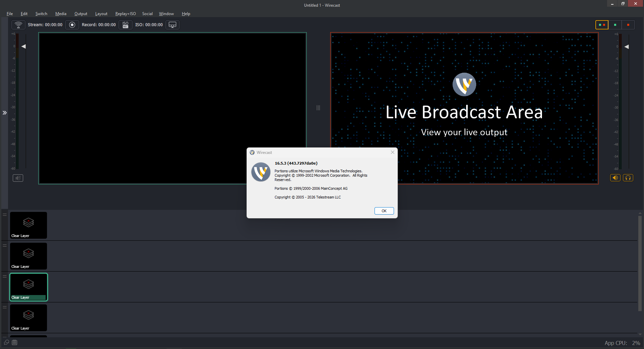Click the version text 16.5.3 (443.7297da0e)

tap(296, 163)
